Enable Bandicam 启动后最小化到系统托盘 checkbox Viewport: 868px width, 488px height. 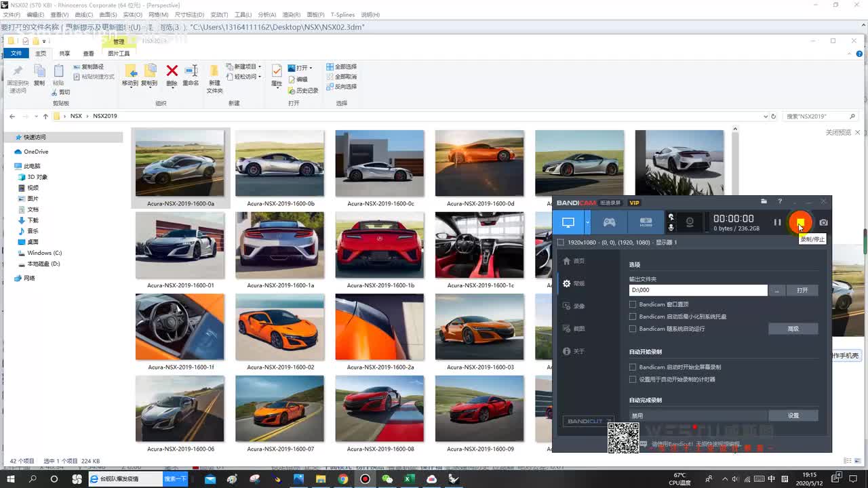(x=633, y=317)
